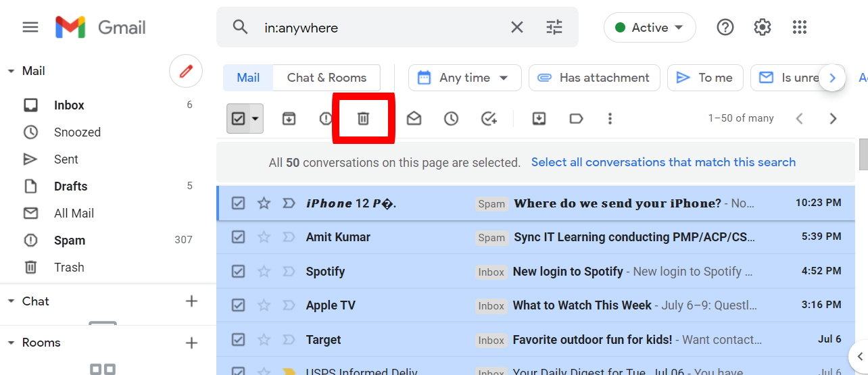Star the Spotify email
The image size is (868, 375).
(x=264, y=272)
